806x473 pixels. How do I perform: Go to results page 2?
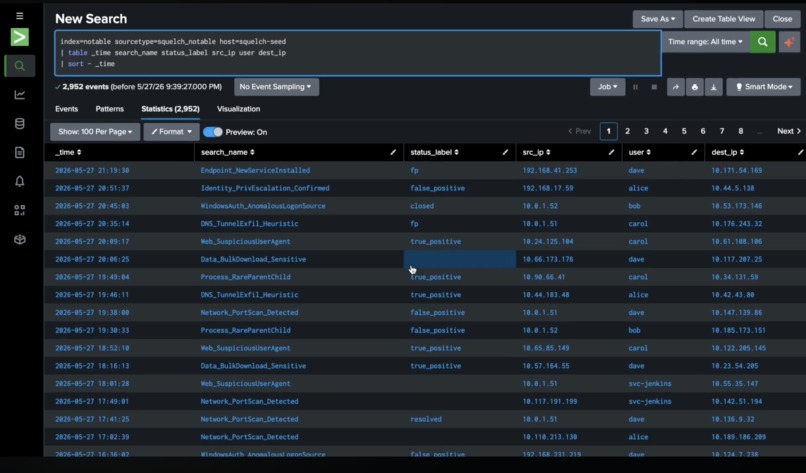tap(627, 132)
